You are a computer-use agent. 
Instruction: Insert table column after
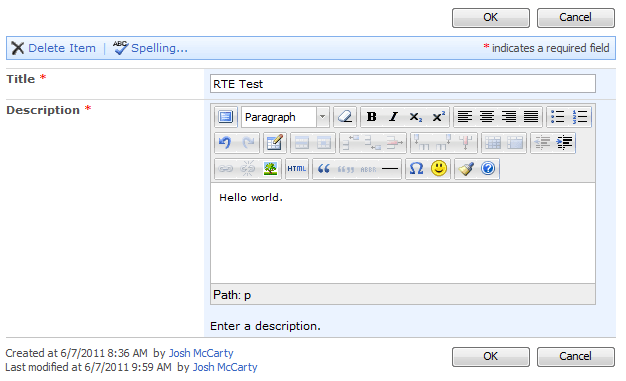click(x=444, y=143)
